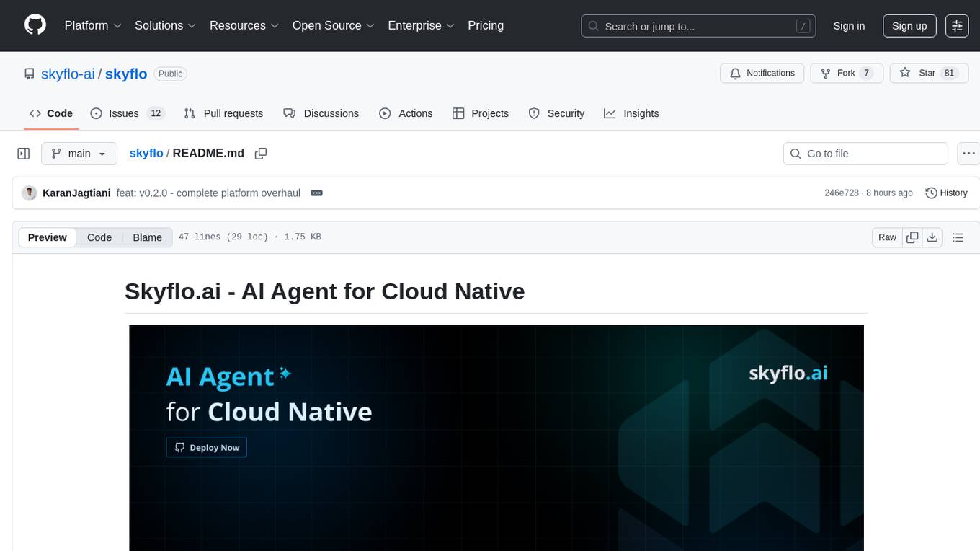Open the README outline list icon
Screen dimensions: 980x551
point(958,237)
